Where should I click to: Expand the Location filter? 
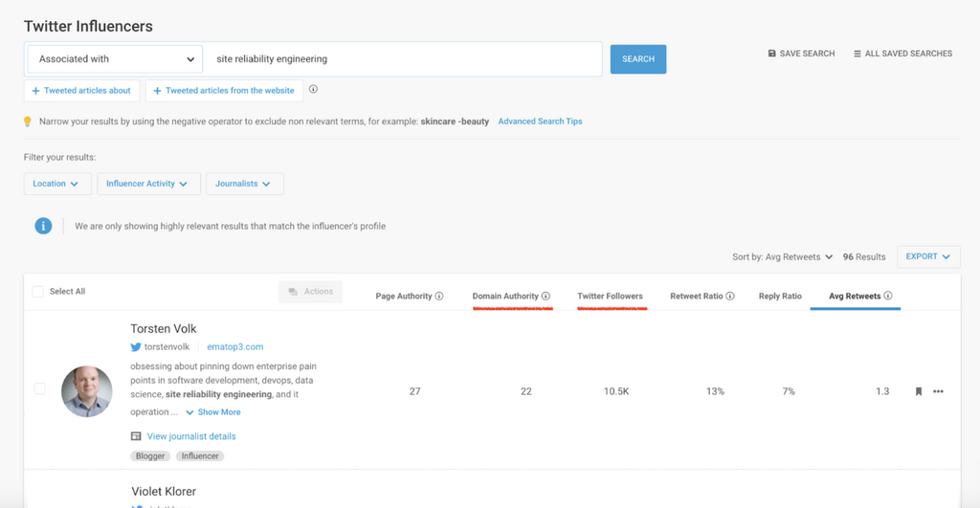(57, 184)
